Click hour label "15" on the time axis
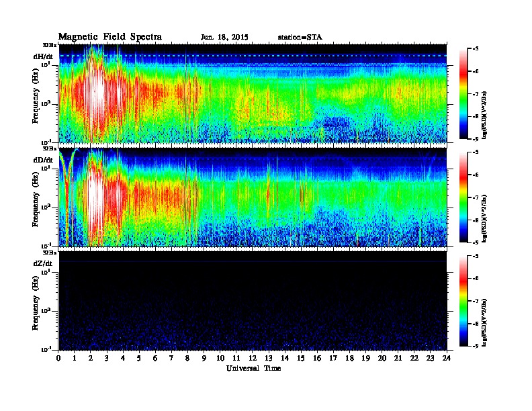The height and width of the screenshot is (411, 532). point(301,358)
